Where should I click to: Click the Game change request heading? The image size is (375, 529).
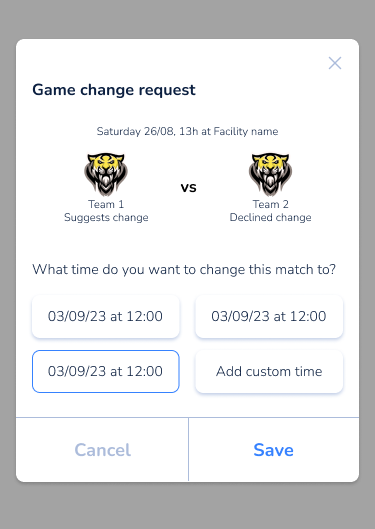point(114,90)
